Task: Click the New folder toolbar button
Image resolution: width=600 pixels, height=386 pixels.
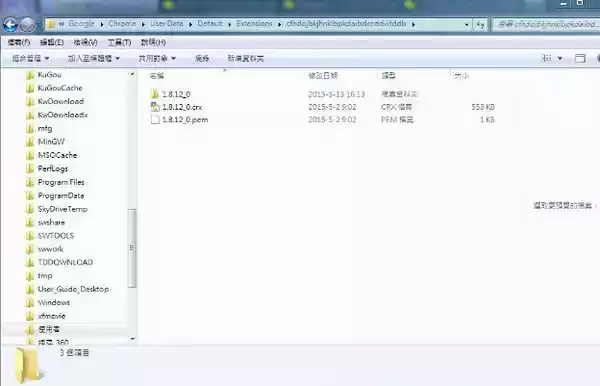Action: pyautogui.click(x=246, y=58)
